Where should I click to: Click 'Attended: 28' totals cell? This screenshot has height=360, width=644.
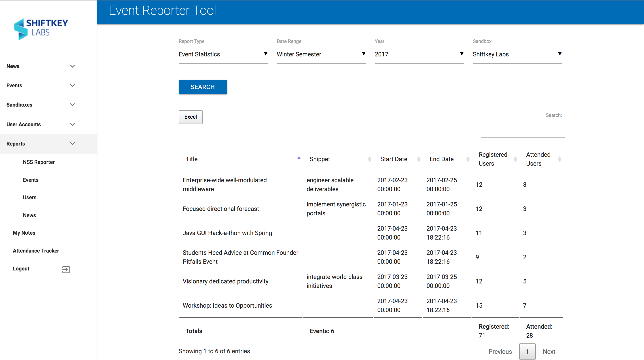click(x=539, y=331)
